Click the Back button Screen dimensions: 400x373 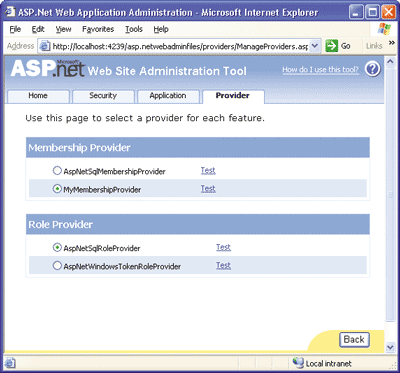coord(354,340)
